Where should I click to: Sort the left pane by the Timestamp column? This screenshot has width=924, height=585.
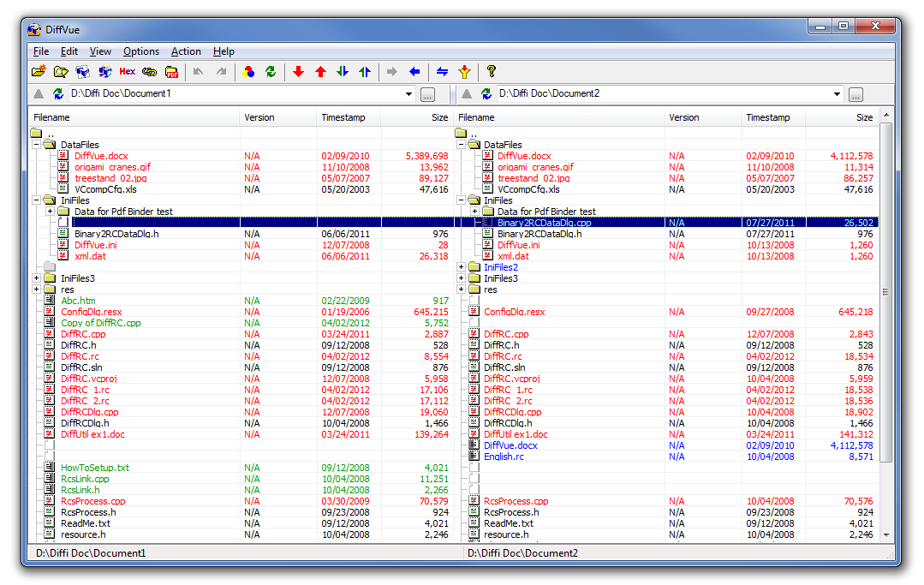click(x=343, y=117)
